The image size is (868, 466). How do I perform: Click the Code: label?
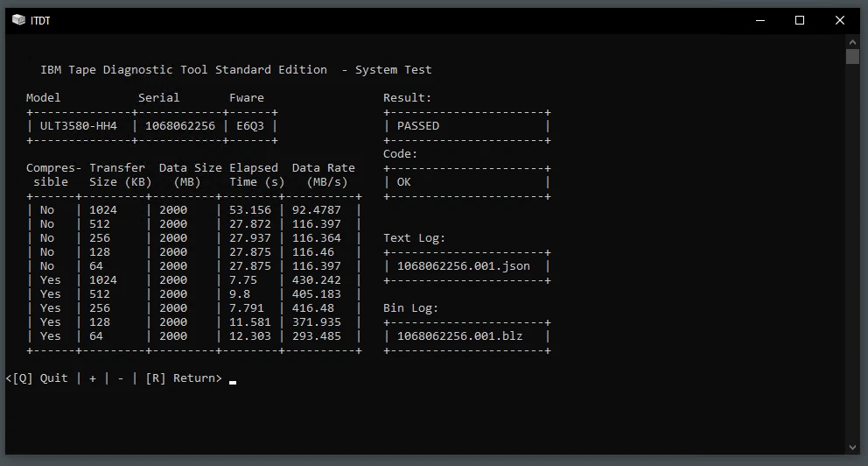pos(400,153)
